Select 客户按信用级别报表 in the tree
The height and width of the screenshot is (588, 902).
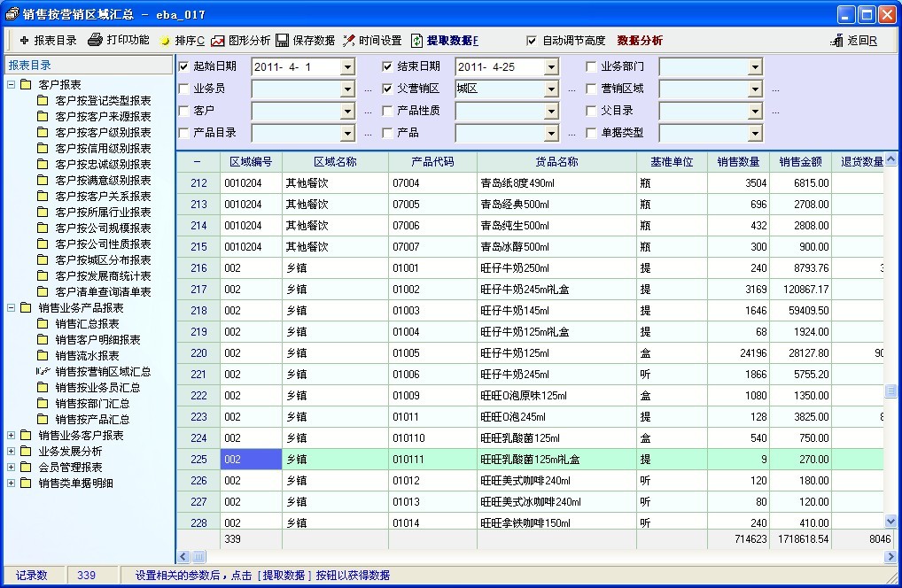[x=103, y=148]
